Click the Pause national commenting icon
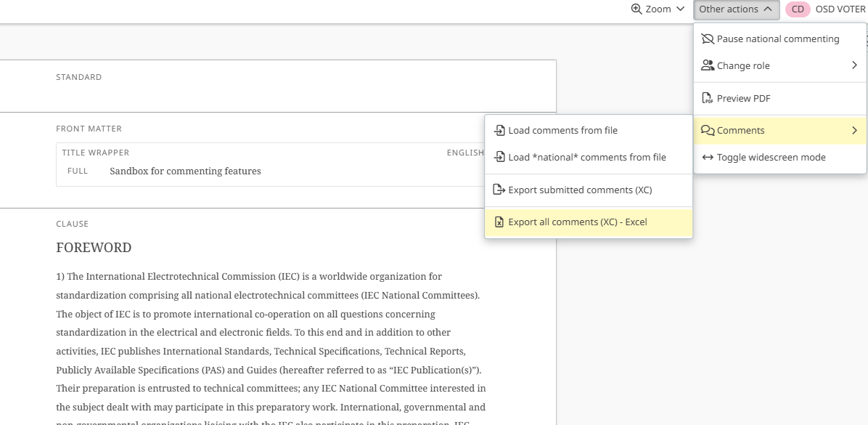The height and width of the screenshot is (425, 868). tap(707, 39)
